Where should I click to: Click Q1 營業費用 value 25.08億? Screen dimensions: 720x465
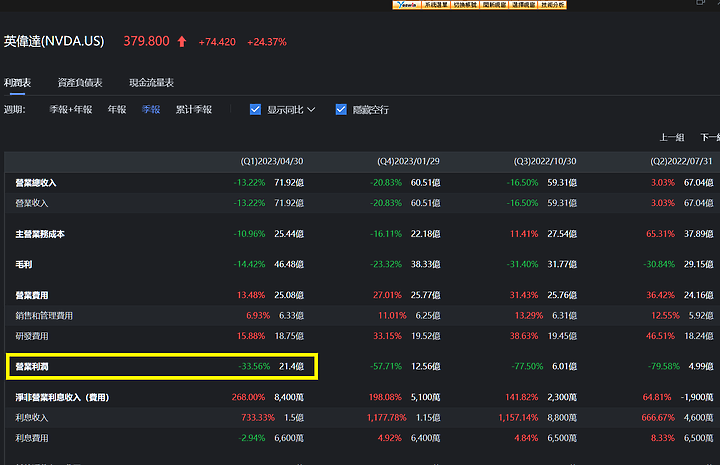point(289,295)
